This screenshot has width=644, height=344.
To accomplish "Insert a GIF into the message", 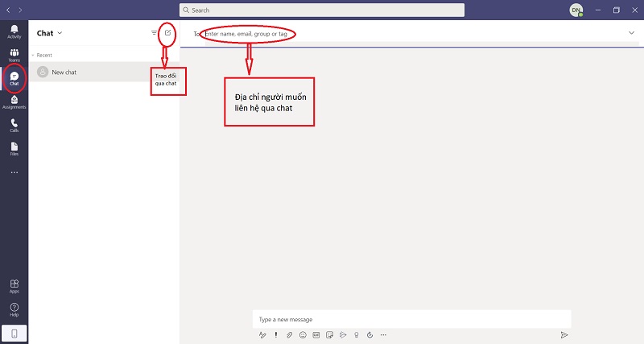I will 316,334.
